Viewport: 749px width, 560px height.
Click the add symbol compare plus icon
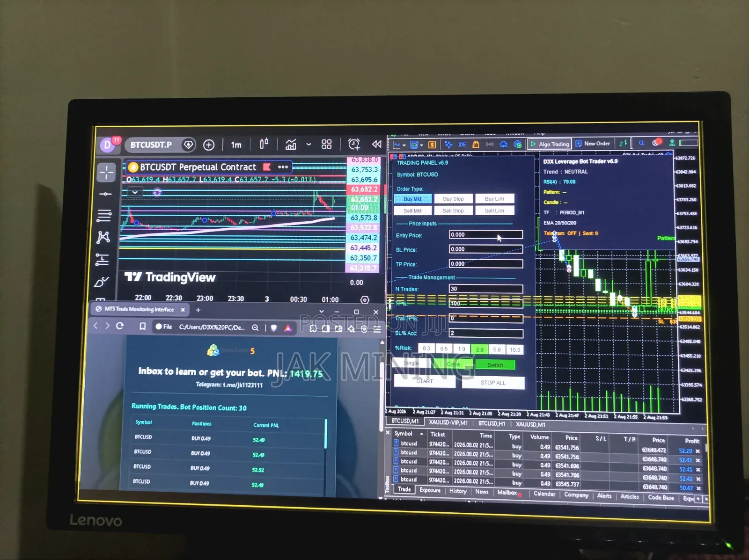[x=209, y=145]
